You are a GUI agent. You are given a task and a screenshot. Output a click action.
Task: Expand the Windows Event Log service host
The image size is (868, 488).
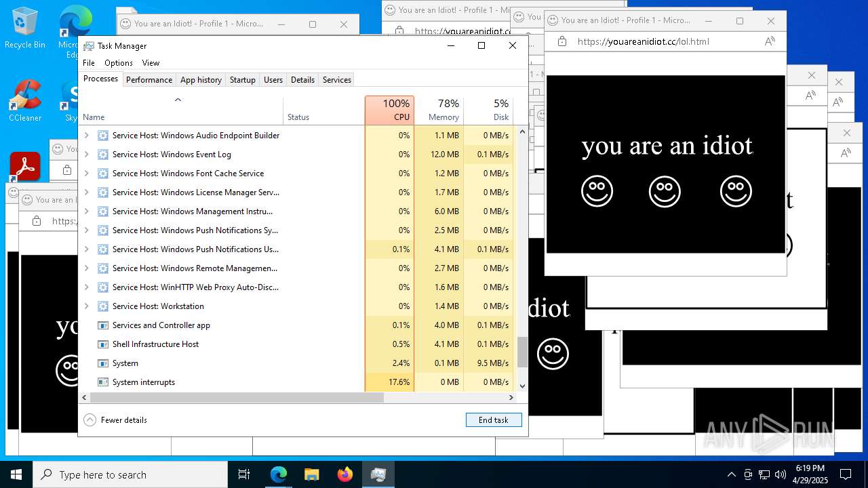click(x=86, y=155)
